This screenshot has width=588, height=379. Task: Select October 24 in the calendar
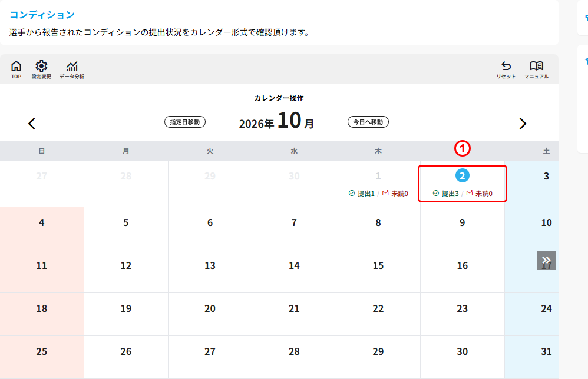click(x=546, y=308)
